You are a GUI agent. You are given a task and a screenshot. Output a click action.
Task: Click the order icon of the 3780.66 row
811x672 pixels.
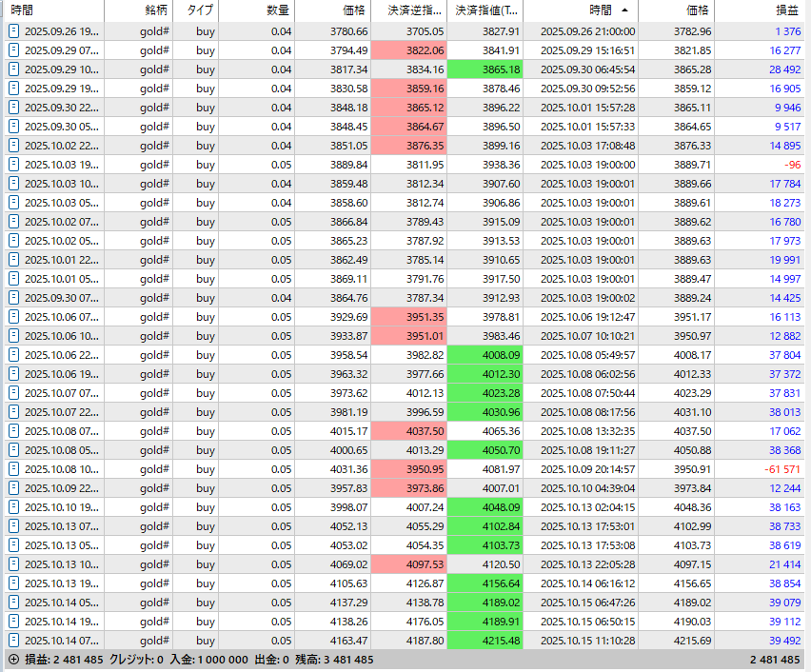[x=14, y=31]
